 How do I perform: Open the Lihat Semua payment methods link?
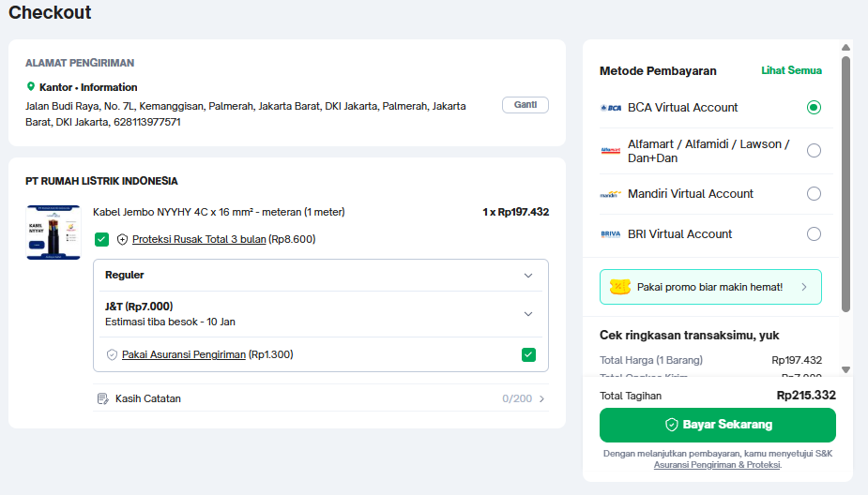point(791,70)
